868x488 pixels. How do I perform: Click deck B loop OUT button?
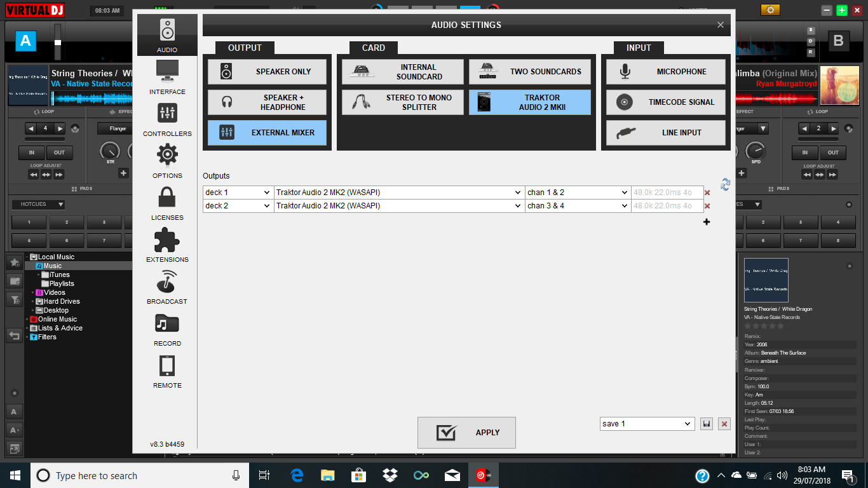pyautogui.click(x=833, y=152)
